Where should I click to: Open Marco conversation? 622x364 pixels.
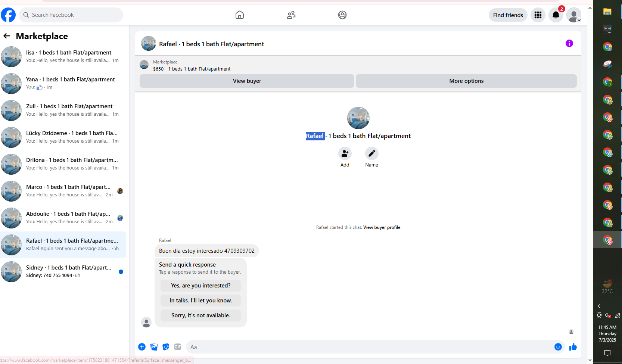coord(63,191)
